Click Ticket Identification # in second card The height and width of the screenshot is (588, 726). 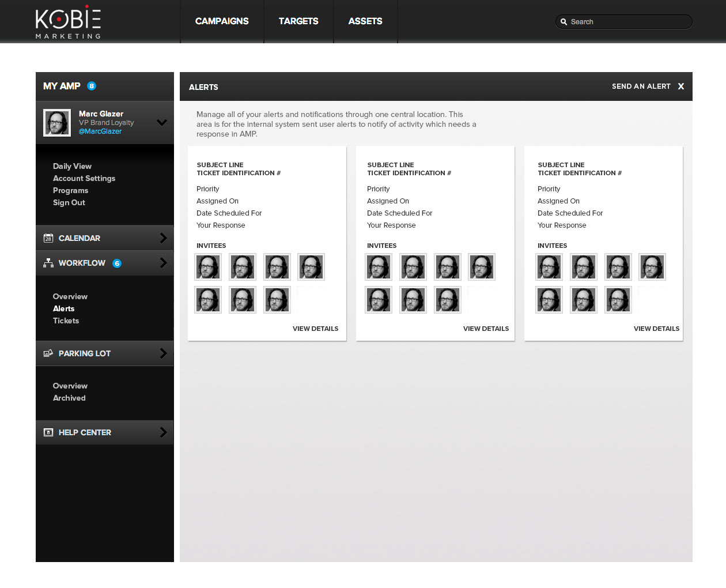pyautogui.click(x=409, y=173)
